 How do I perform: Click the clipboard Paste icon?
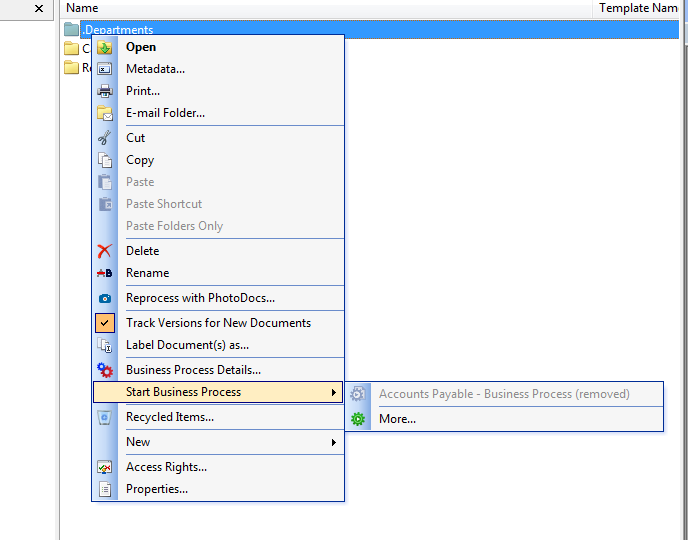pos(104,182)
